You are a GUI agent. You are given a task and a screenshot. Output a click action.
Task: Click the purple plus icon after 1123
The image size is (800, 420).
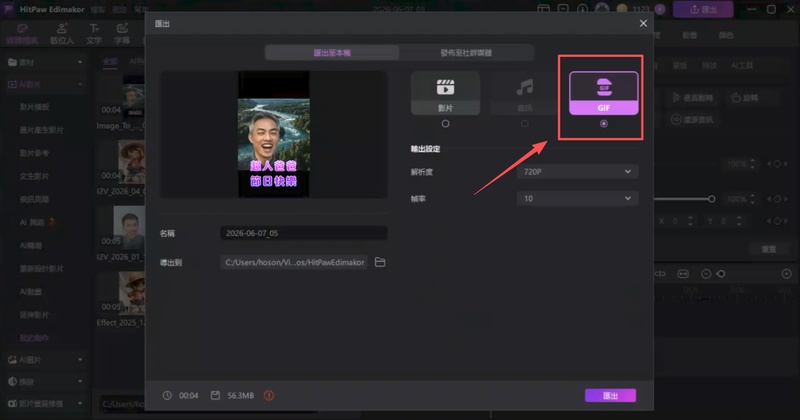pyautogui.click(x=660, y=9)
